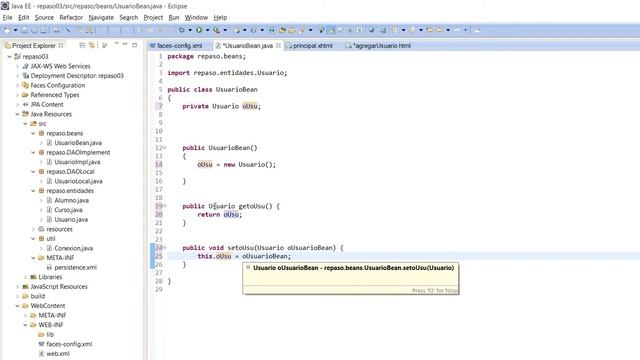Expand the Libraries node
640x360 pixels.
pos(25,277)
